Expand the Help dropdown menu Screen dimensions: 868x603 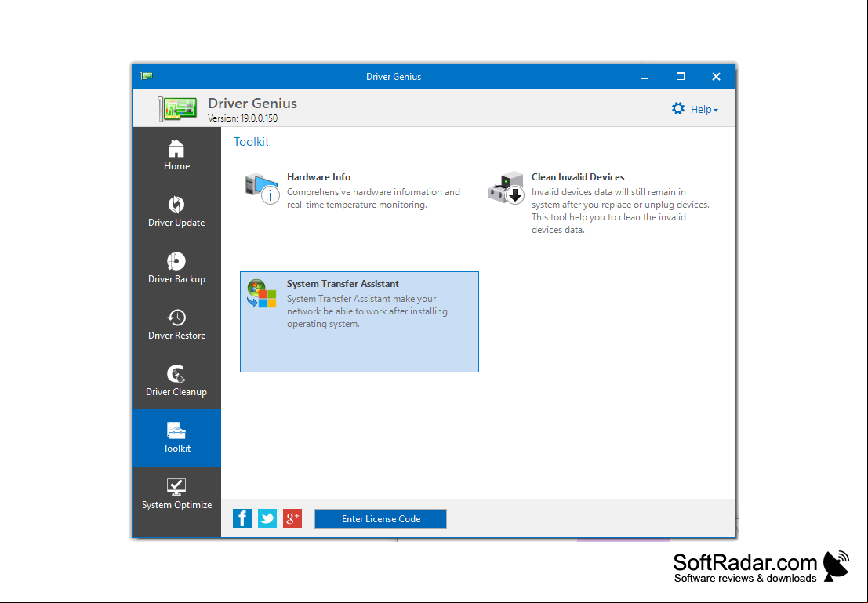point(704,110)
